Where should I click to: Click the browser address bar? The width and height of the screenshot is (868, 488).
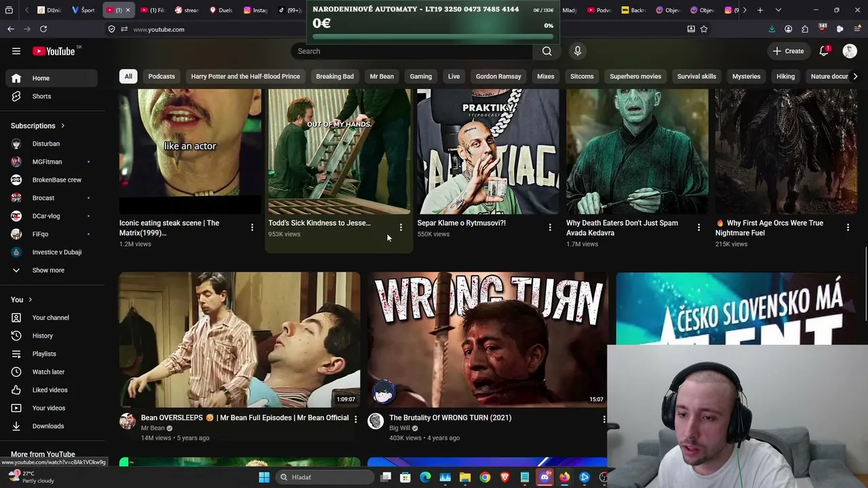407,29
